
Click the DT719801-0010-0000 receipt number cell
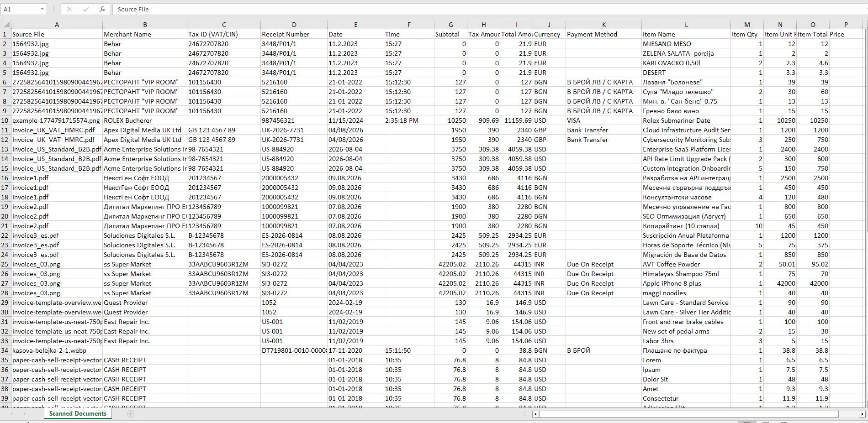pos(294,350)
